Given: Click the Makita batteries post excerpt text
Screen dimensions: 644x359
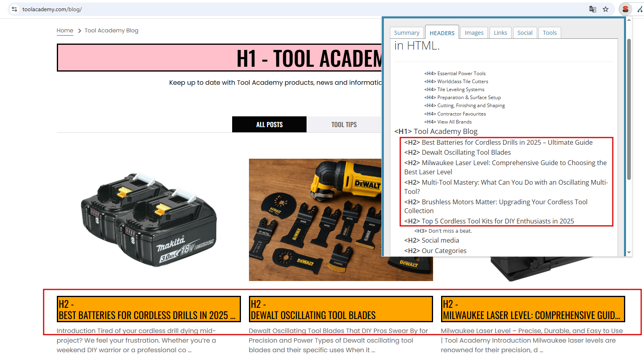Looking at the screenshot, I should (136, 341).
